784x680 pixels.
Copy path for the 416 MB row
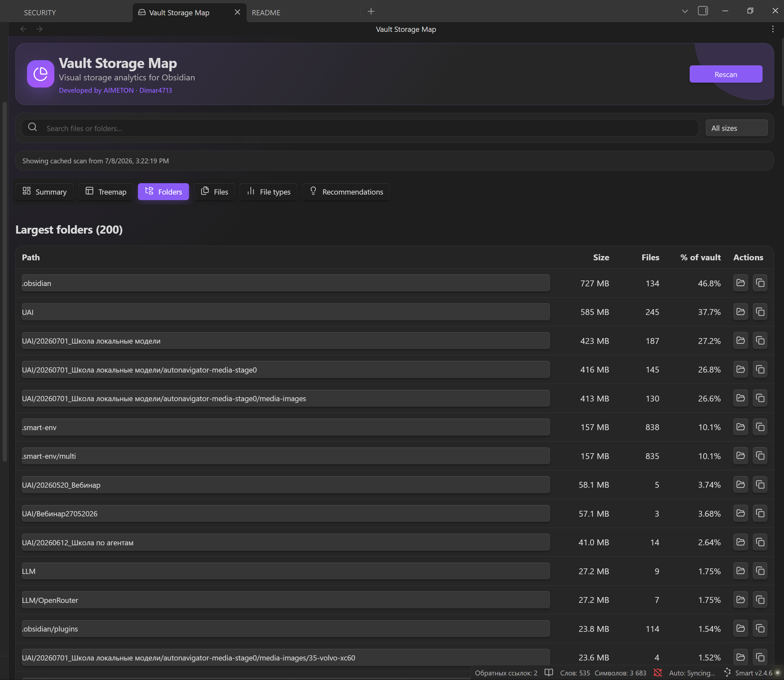(x=760, y=370)
